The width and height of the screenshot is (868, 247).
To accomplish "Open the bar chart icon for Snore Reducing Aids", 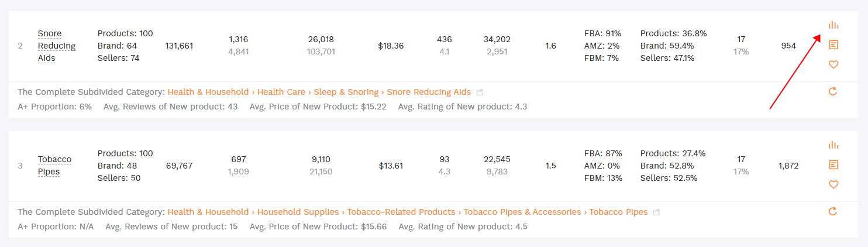I will click(x=833, y=25).
